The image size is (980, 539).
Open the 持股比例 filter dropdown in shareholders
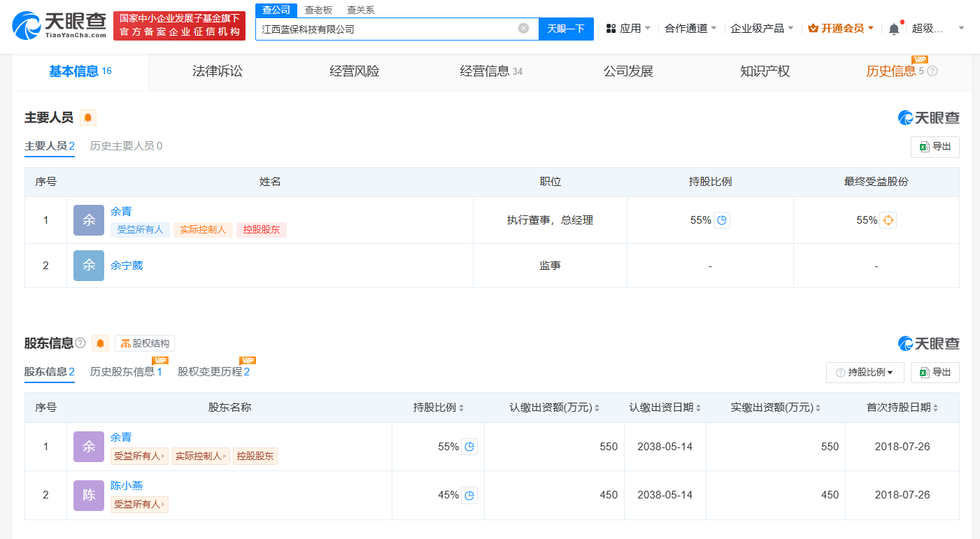[865, 373]
